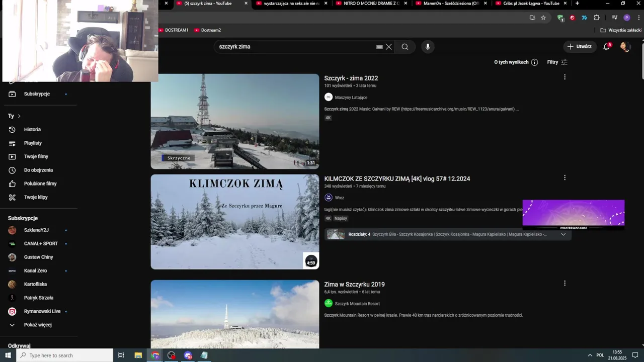Viewport: 644px width, 362px height.
Task: Expand the Rozdziały chapters chevron
Action: point(563,234)
